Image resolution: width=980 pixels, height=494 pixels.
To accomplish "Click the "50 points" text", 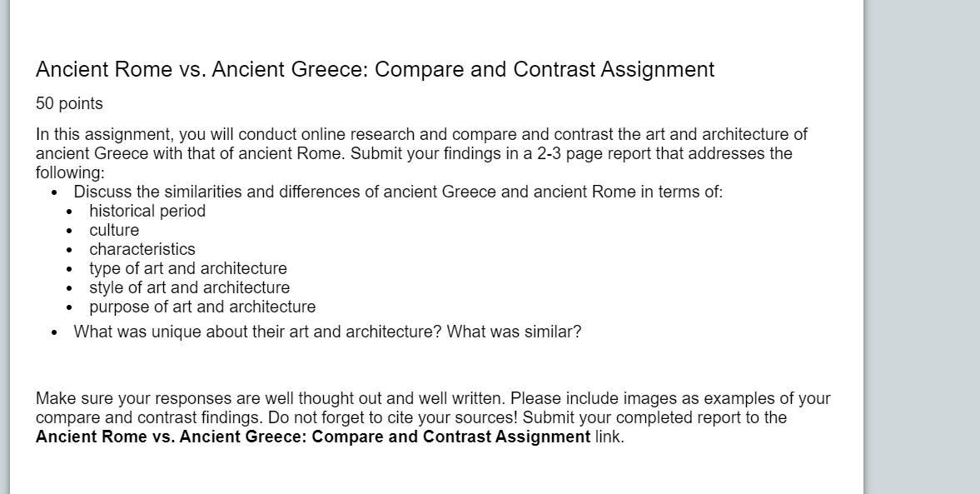I will tap(69, 103).
